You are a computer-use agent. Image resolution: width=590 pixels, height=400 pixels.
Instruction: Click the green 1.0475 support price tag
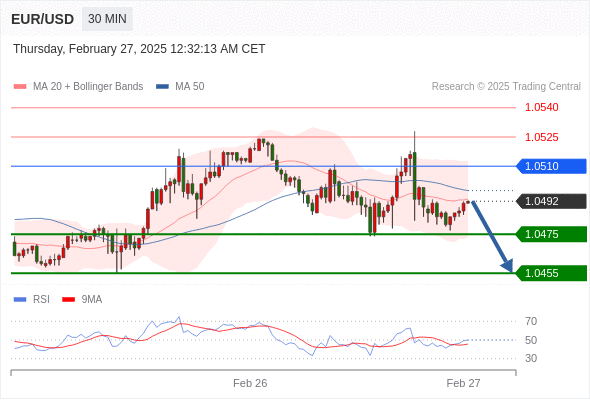point(551,234)
